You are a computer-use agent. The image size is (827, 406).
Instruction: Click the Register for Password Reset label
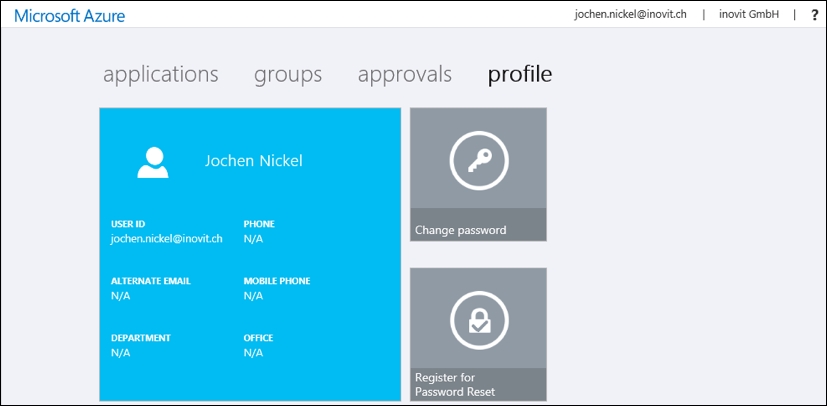453,385
